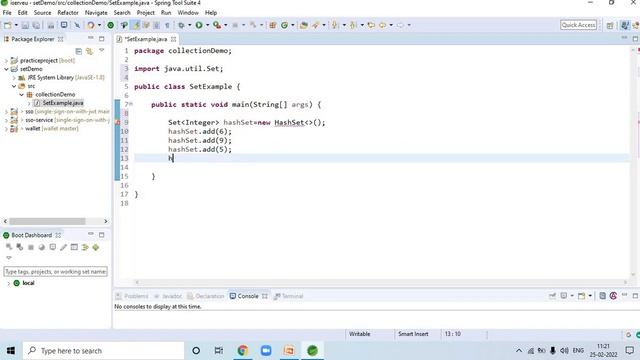Open Boot Dashboard view menu triangle
The width and height of the screenshot is (640, 360).
pyautogui.click(x=9, y=258)
